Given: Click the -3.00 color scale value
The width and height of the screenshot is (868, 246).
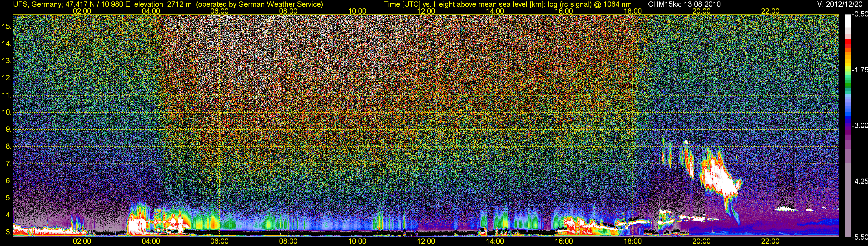Looking at the screenshot, I should point(860,125).
